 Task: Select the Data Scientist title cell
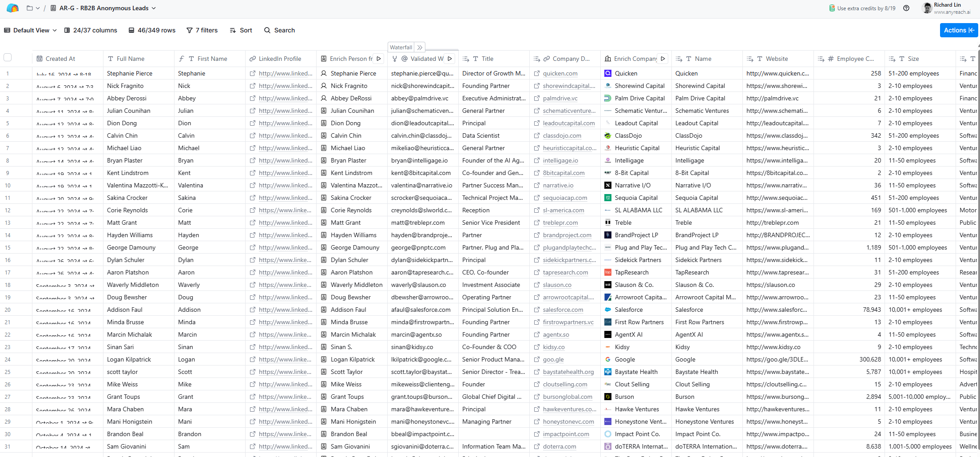[x=494, y=135]
